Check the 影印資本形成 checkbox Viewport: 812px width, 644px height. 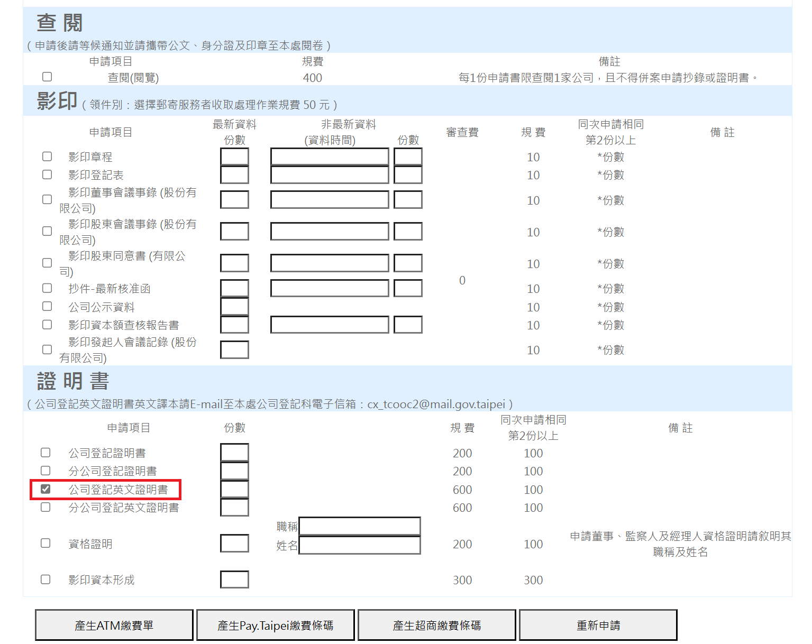(45, 579)
